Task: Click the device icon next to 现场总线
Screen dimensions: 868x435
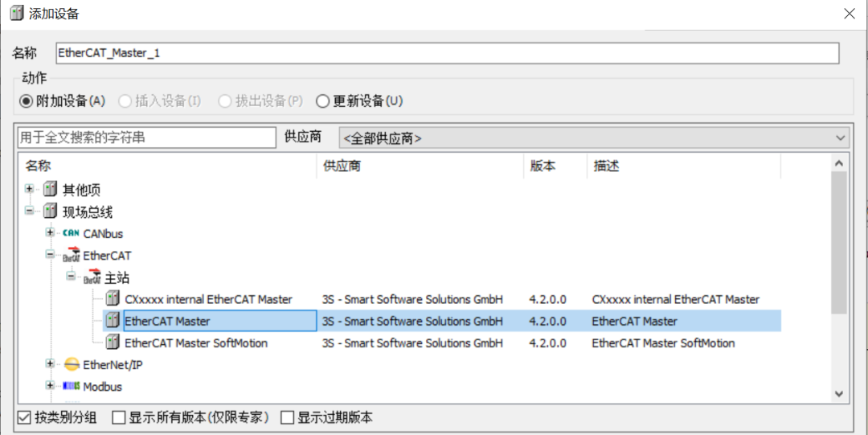Action: pyautogui.click(x=50, y=211)
